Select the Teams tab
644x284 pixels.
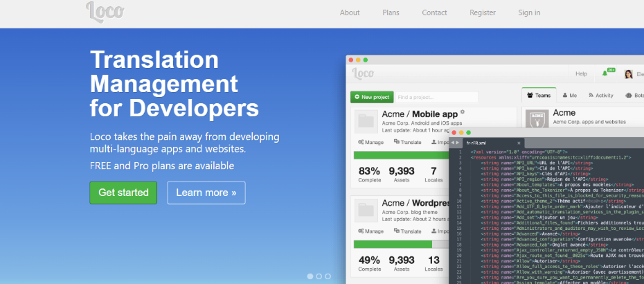tap(539, 96)
